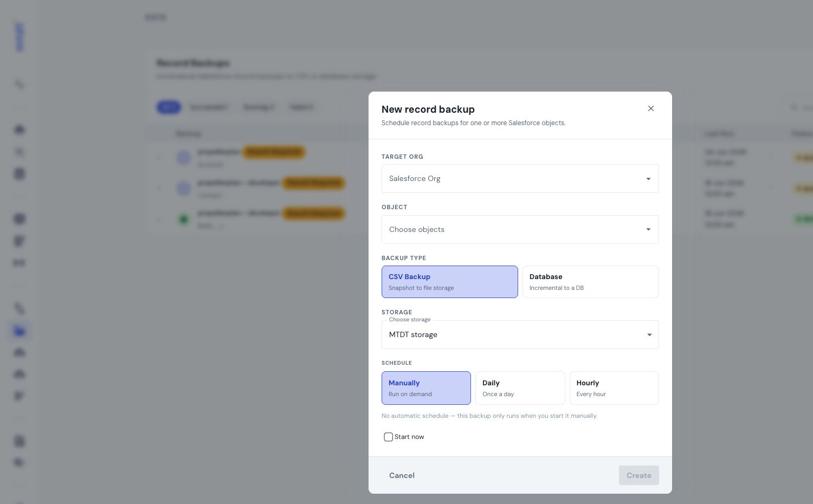Image resolution: width=813 pixels, height=504 pixels.
Task: Enable the Start now checkbox
Action: 388,437
